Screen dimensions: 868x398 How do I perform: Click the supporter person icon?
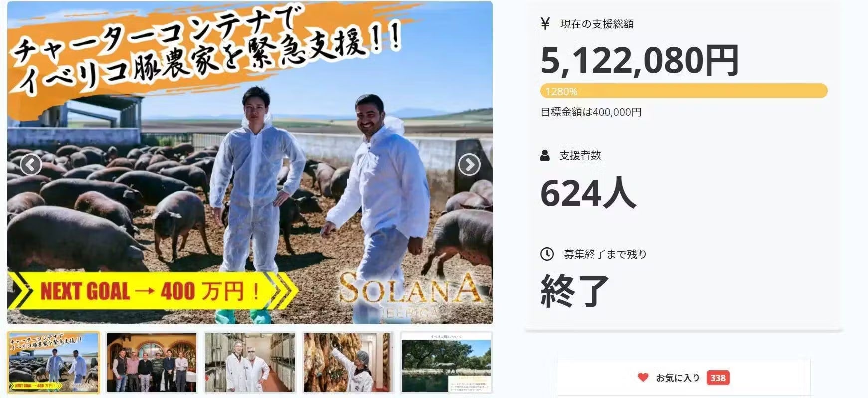(545, 155)
